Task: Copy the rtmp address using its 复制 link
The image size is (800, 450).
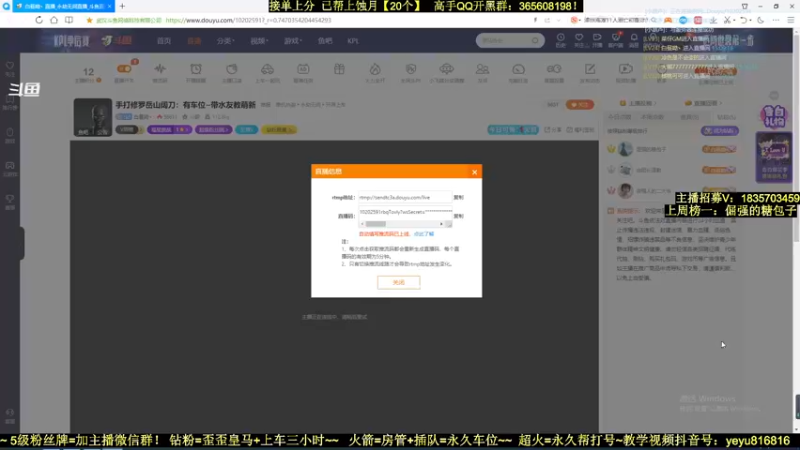Action: tap(459, 197)
